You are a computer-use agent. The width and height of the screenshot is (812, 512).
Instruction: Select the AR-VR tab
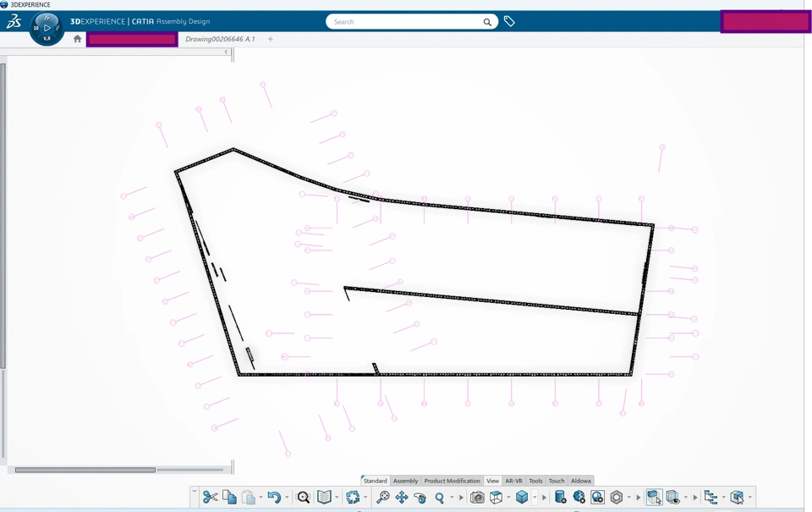pyautogui.click(x=513, y=481)
